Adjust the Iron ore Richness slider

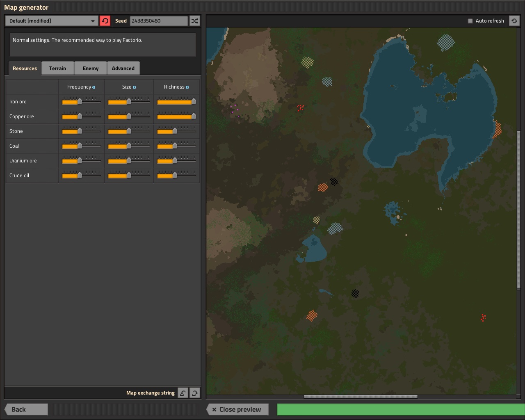pos(176,101)
